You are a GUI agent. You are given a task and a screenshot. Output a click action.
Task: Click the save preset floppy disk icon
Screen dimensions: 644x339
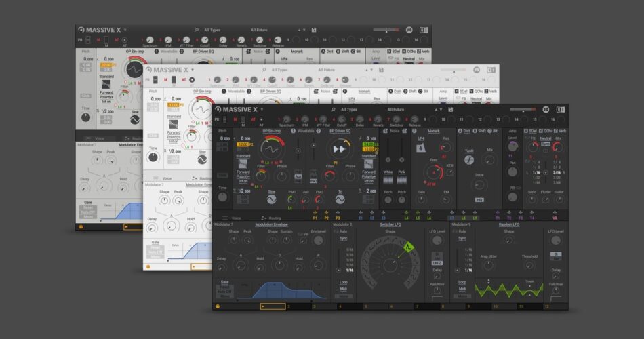450,109
